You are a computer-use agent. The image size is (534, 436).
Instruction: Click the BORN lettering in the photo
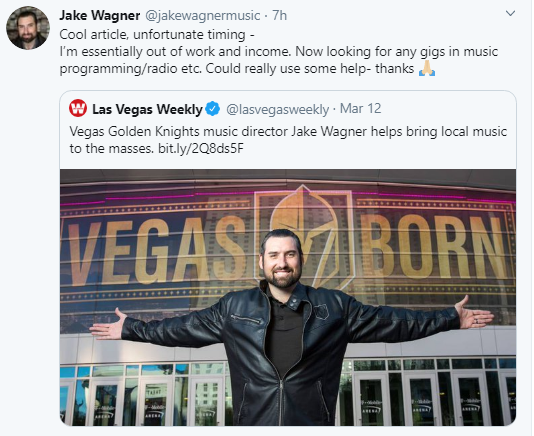(433, 247)
